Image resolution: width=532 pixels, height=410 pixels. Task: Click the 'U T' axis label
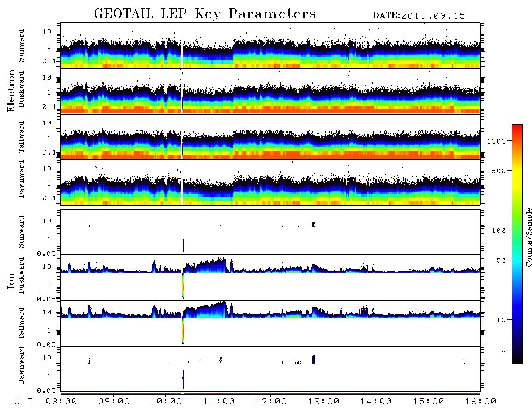click(23, 402)
